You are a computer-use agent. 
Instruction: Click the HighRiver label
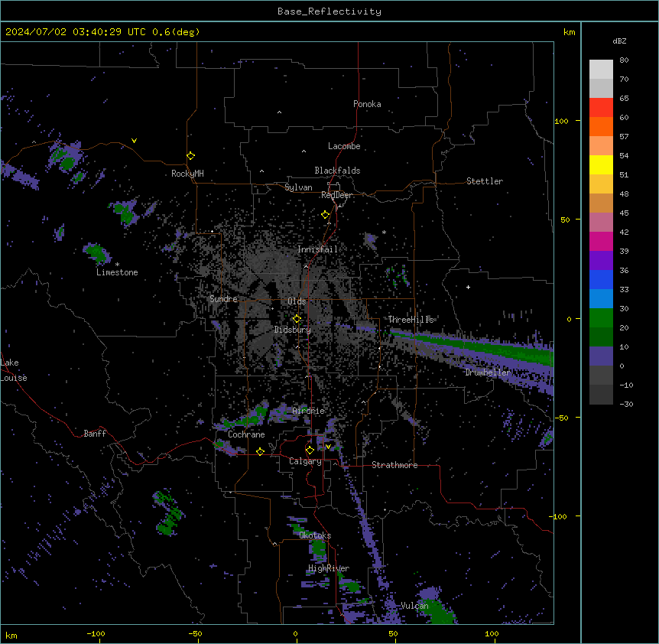(x=329, y=568)
